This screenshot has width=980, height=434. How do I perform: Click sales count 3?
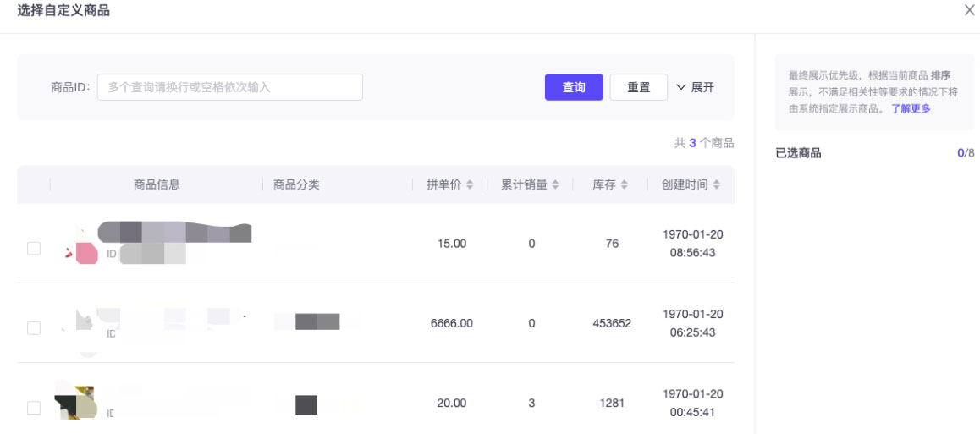click(531, 404)
